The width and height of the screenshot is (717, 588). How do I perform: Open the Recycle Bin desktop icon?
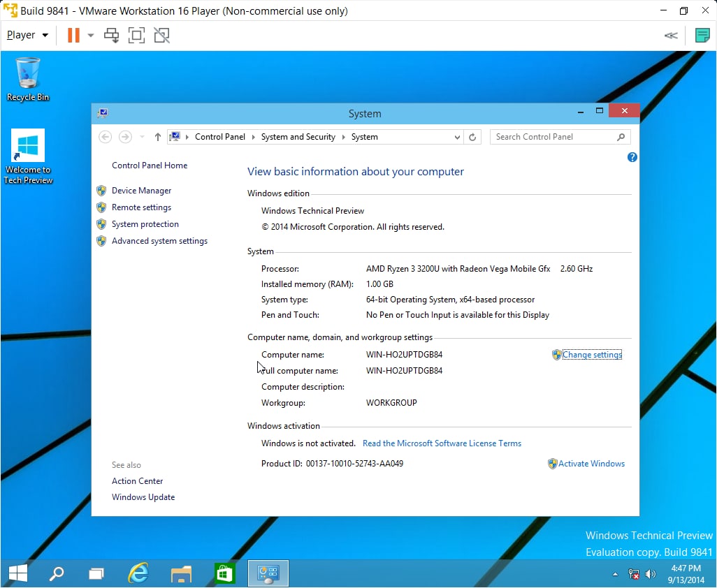[x=28, y=79]
